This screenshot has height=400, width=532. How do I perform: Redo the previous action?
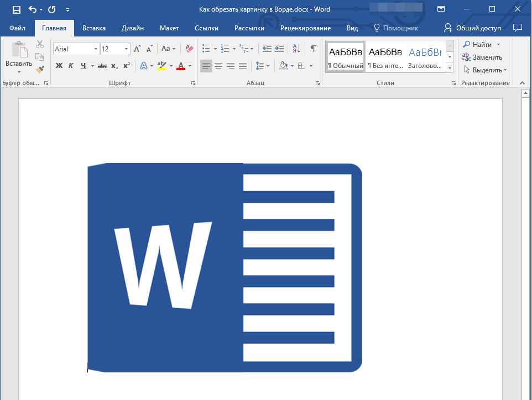pyautogui.click(x=51, y=9)
